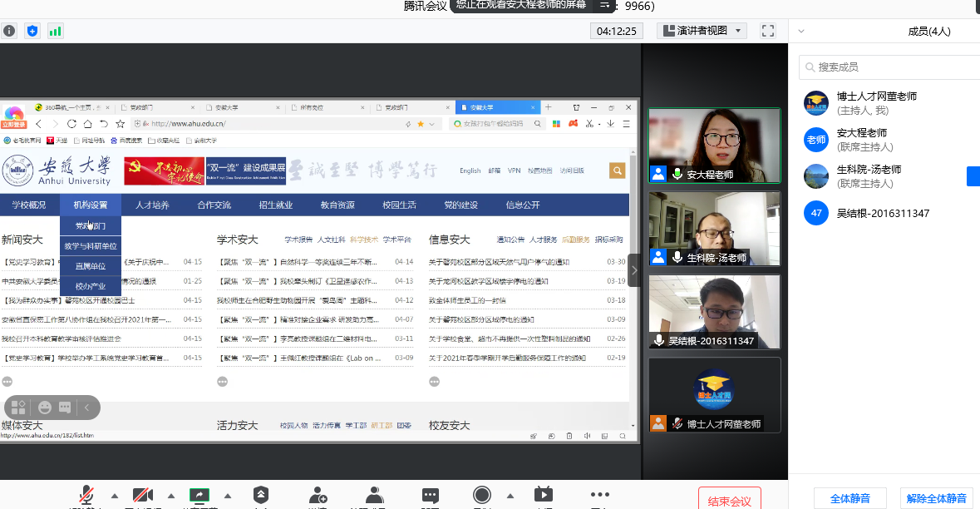
Task: Check the green network signal icon
Action: point(55,31)
